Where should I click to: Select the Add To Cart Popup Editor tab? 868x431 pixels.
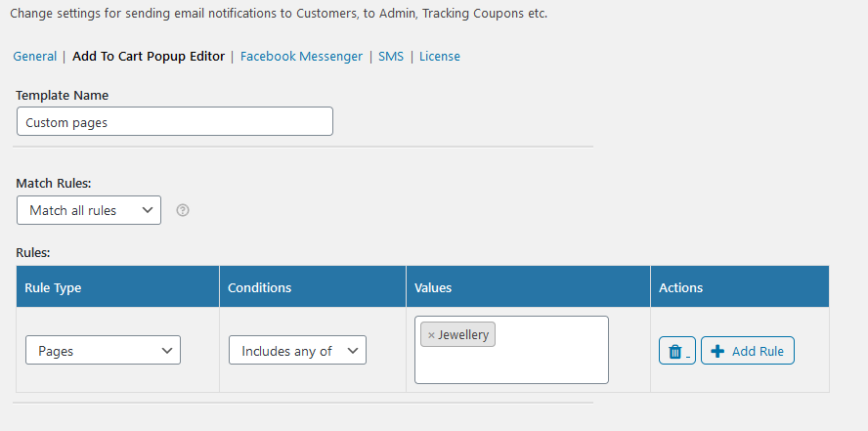[x=149, y=57]
